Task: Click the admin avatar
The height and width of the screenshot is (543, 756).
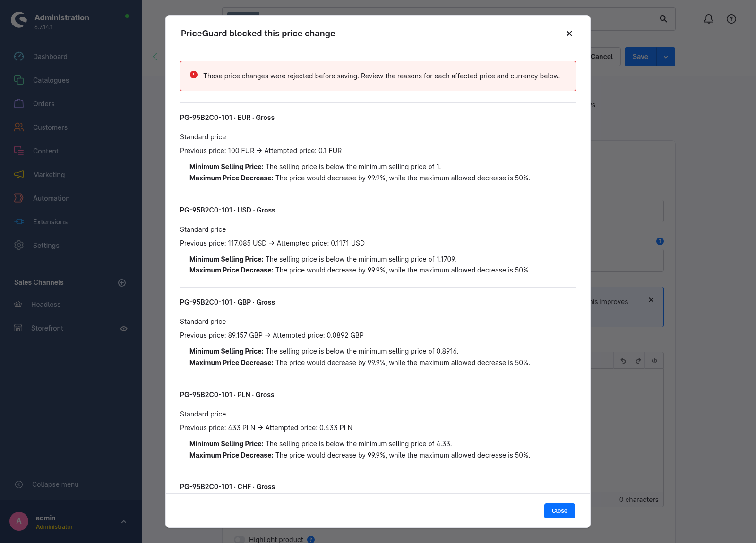Action: click(x=19, y=521)
